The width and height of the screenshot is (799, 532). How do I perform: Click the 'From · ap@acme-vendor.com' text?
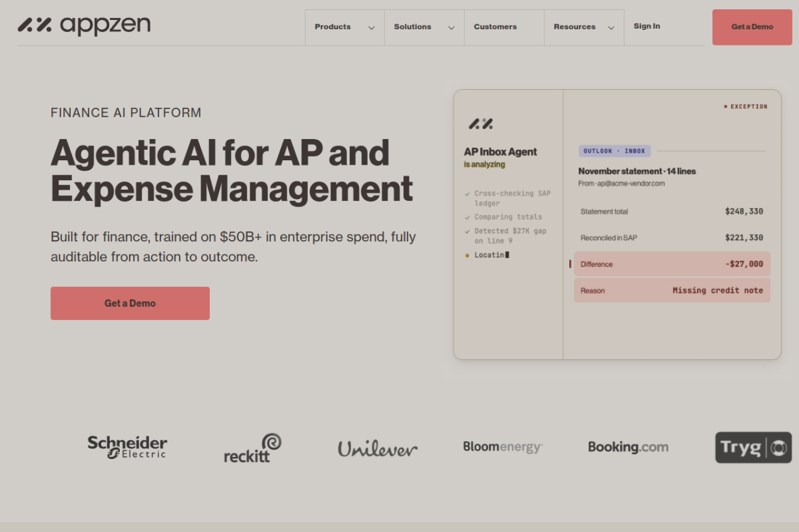pyautogui.click(x=621, y=183)
